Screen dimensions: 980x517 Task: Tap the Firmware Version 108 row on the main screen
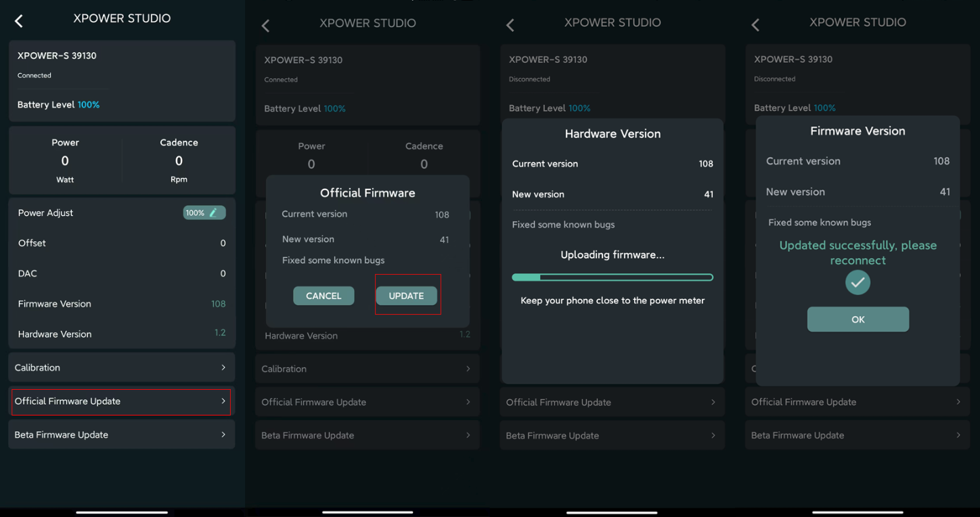pyautogui.click(x=122, y=304)
